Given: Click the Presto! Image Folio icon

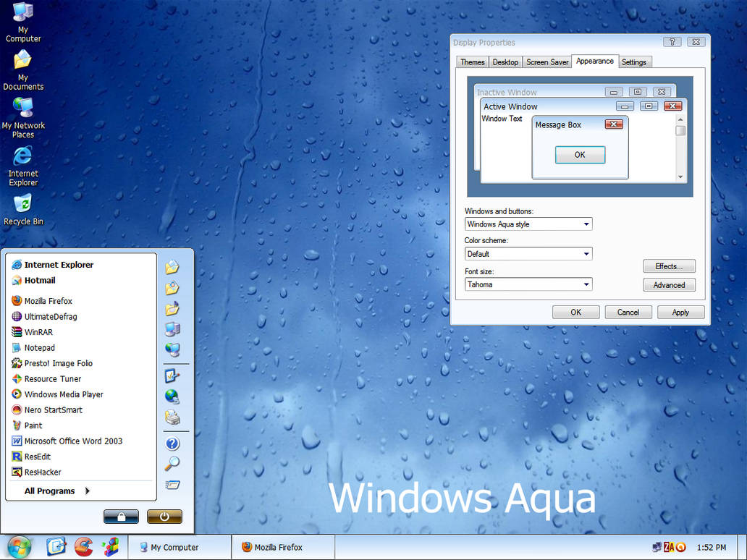Looking at the screenshot, I should (17, 363).
